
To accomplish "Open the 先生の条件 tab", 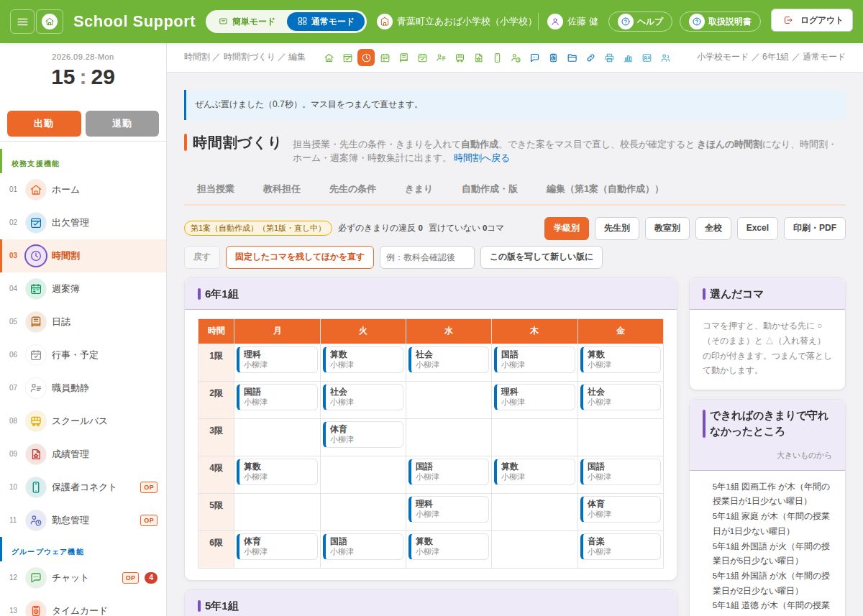I will pos(352,189).
